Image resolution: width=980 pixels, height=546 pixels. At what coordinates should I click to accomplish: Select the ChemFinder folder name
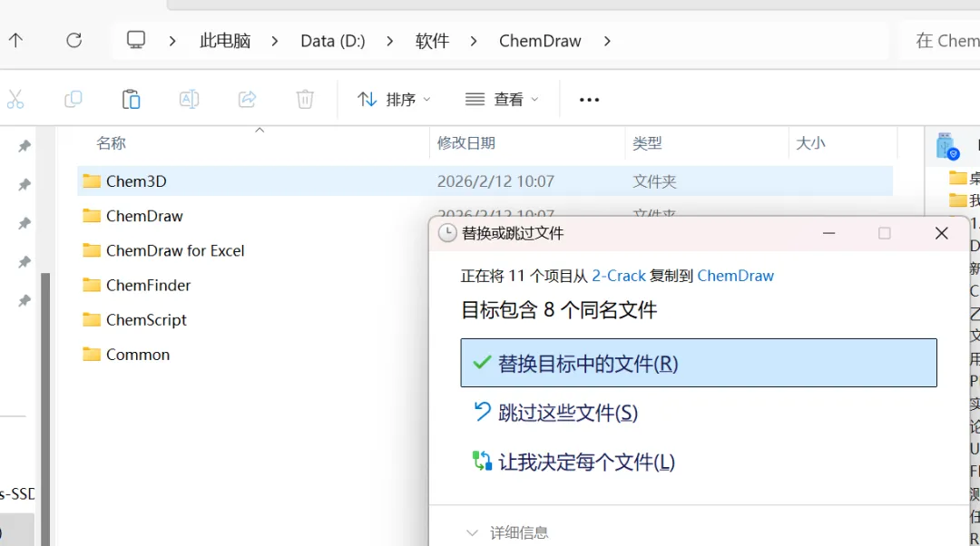pyautogui.click(x=148, y=285)
